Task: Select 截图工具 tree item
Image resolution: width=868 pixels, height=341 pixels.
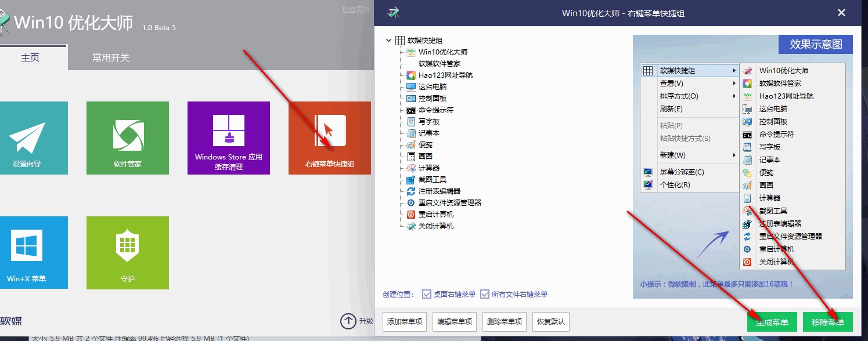Action: [x=433, y=180]
